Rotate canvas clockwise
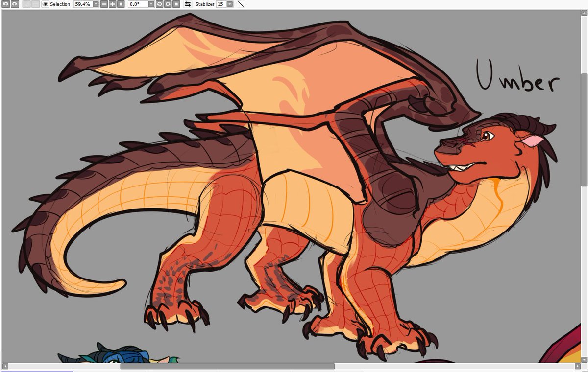The width and height of the screenshot is (588, 372). pyautogui.click(x=168, y=4)
